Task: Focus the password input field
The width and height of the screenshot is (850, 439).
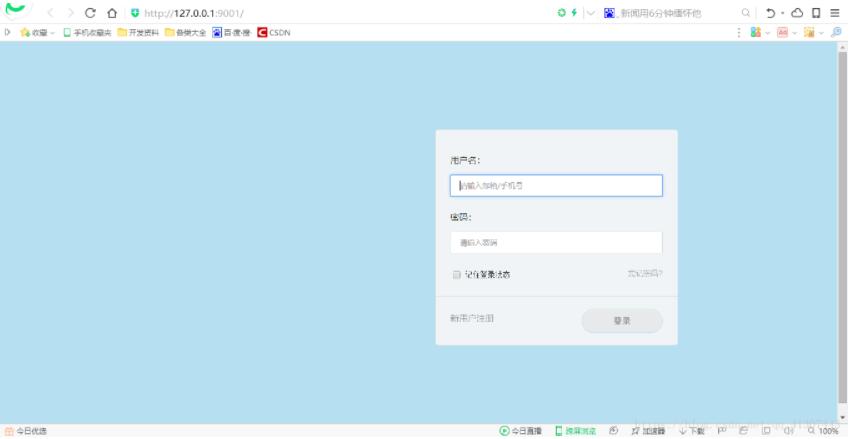Action: click(556, 242)
